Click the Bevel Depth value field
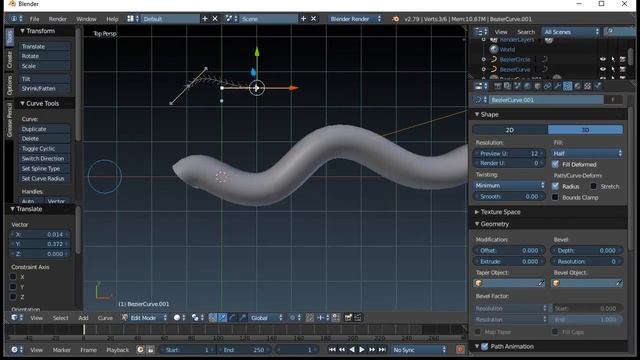This screenshot has width=640, height=360. (x=587, y=250)
